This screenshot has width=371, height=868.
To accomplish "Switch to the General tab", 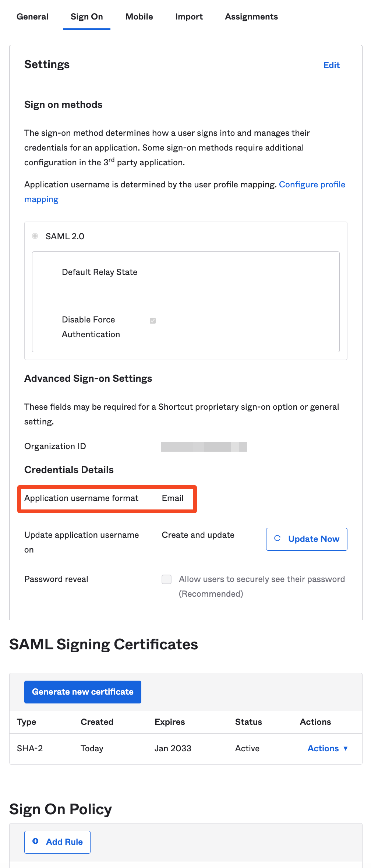I will pos(32,17).
